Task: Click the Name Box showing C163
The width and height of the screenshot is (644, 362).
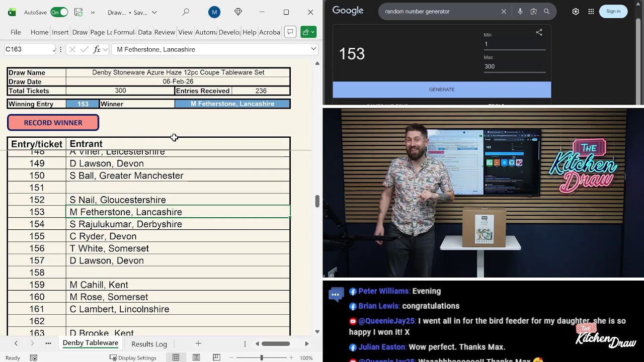Action: [x=29, y=49]
